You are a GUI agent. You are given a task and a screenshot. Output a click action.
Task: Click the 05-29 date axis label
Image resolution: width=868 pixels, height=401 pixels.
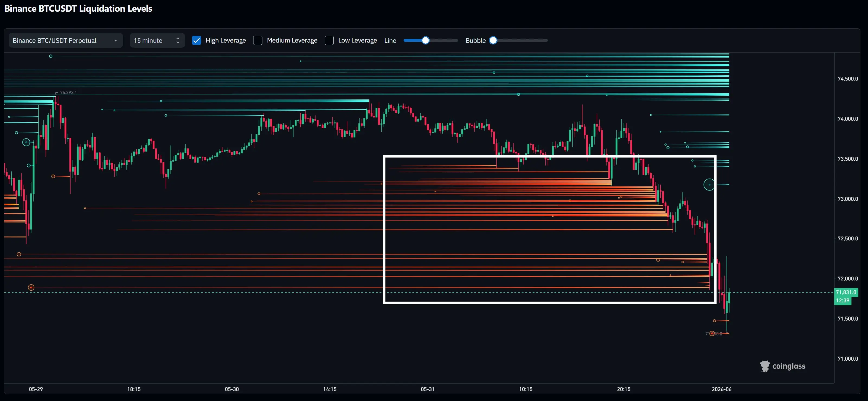[x=36, y=389]
